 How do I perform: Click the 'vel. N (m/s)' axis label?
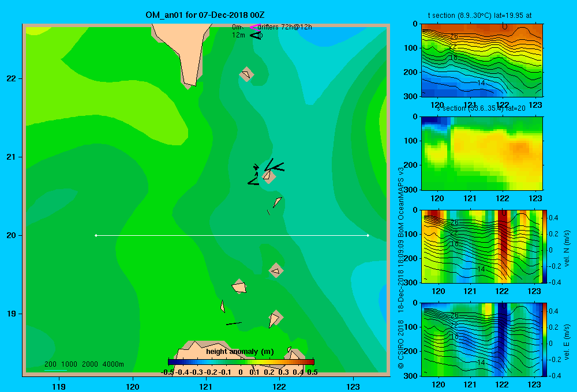point(567,248)
